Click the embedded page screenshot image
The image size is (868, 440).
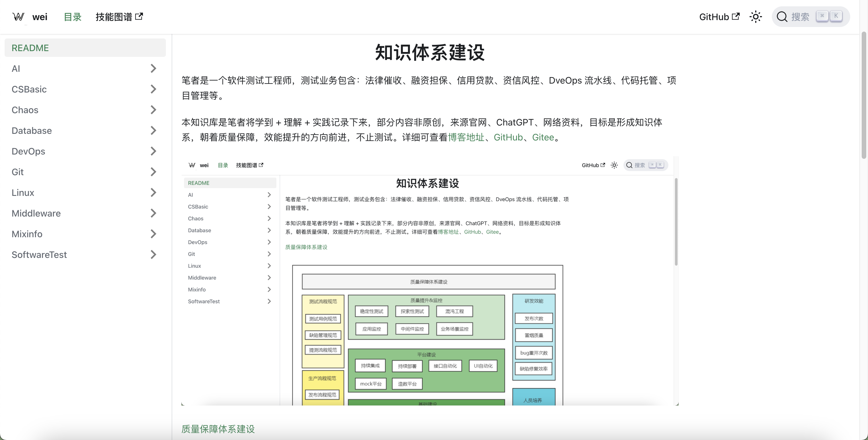tap(429, 281)
